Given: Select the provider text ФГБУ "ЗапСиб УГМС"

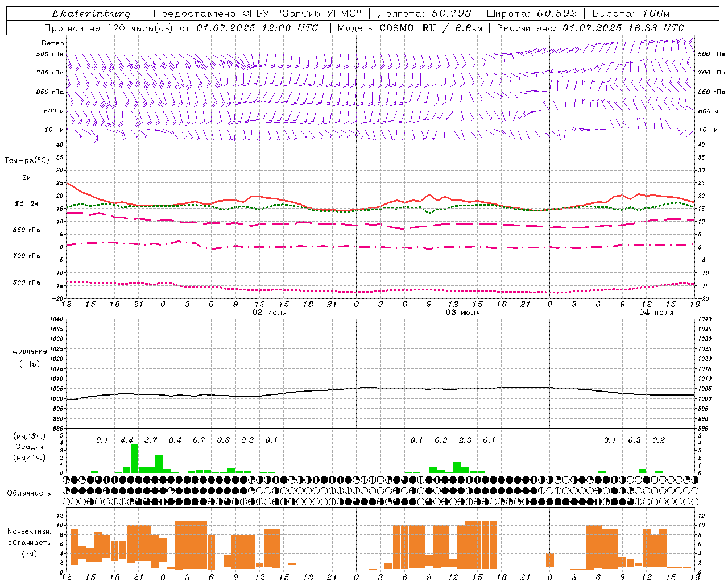Looking at the screenshot, I should pos(302,14).
